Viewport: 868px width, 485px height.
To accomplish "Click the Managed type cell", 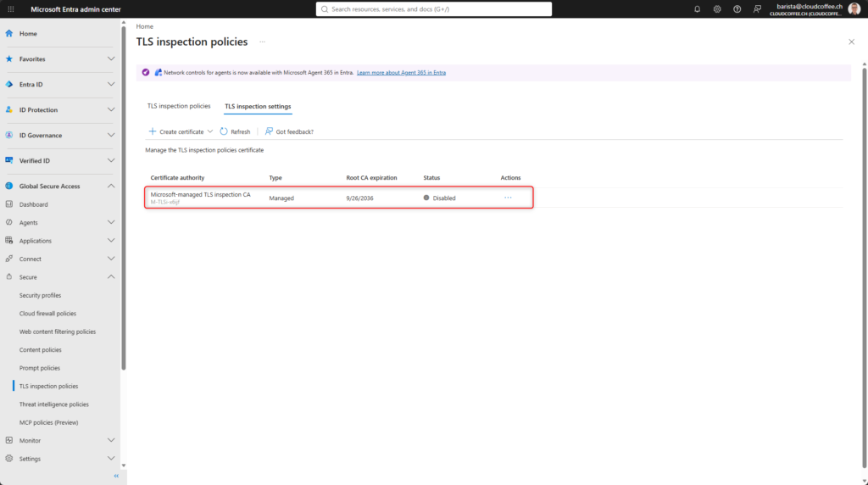I will click(x=281, y=198).
